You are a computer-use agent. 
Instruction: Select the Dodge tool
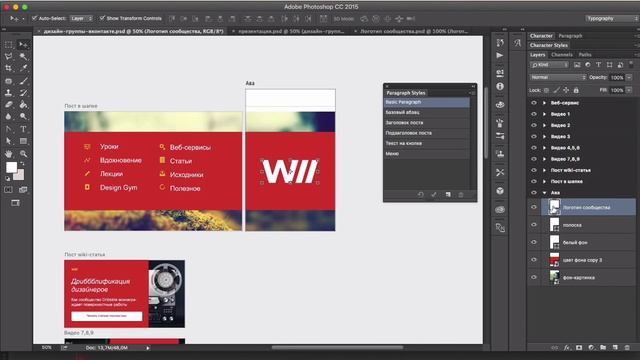(23, 117)
